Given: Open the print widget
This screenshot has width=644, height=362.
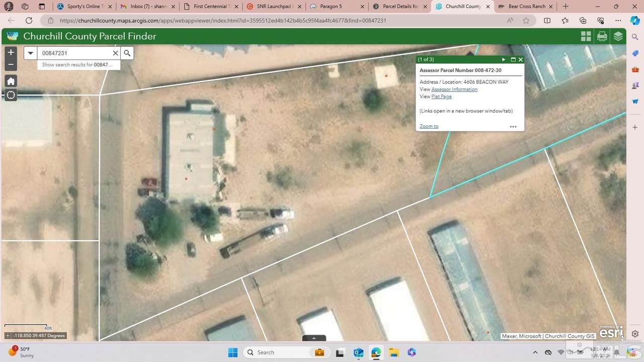Looking at the screenshot, I should tap(602, 36).
